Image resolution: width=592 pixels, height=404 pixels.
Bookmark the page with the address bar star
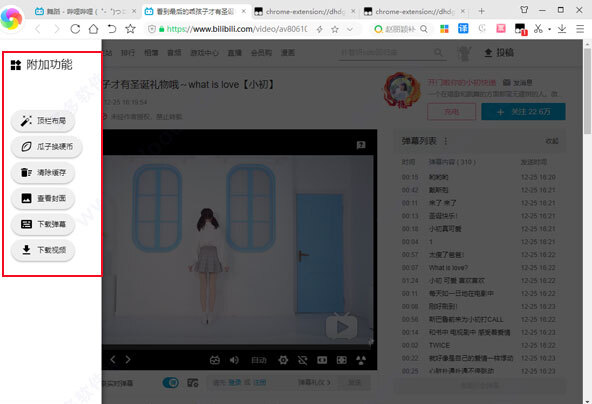tap(335, 29)
